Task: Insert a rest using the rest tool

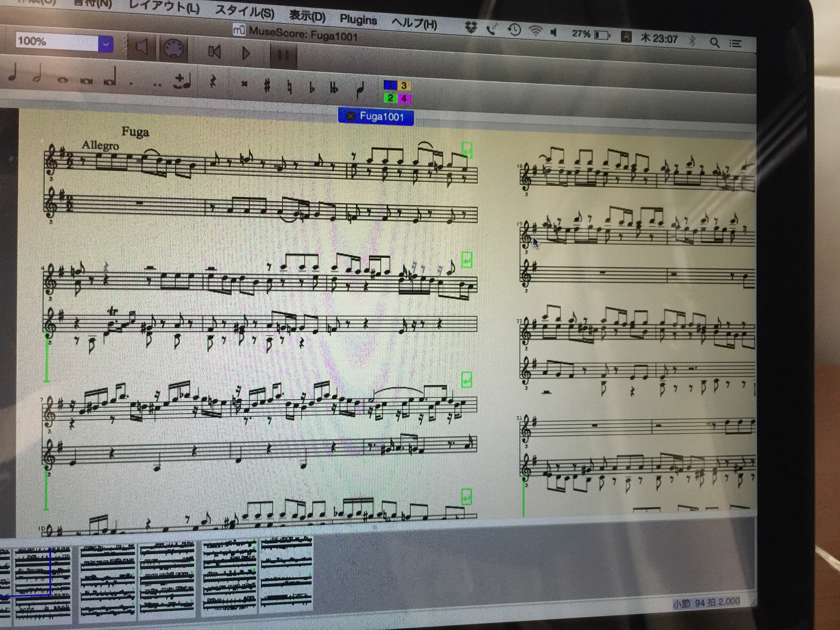Action: point(213,81)
